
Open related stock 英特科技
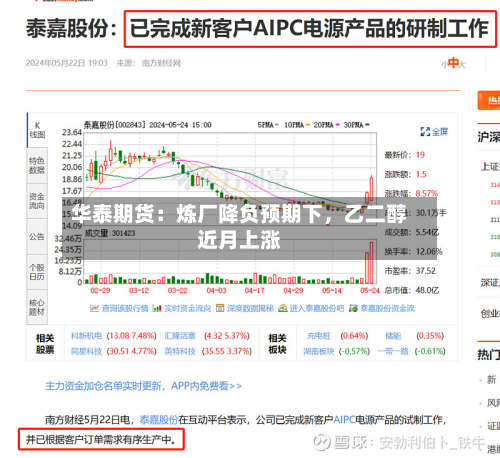tap(180, 351)
